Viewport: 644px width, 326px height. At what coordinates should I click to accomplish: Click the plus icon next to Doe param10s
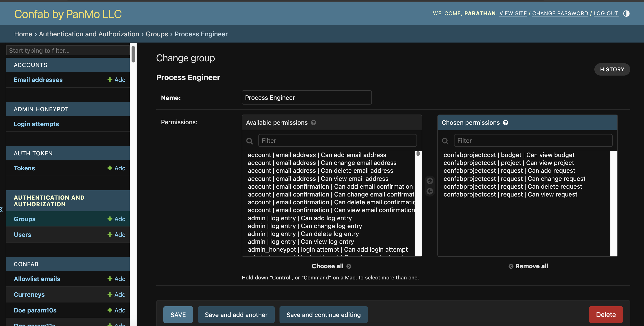pyautogui.click(x=109, y=310)
